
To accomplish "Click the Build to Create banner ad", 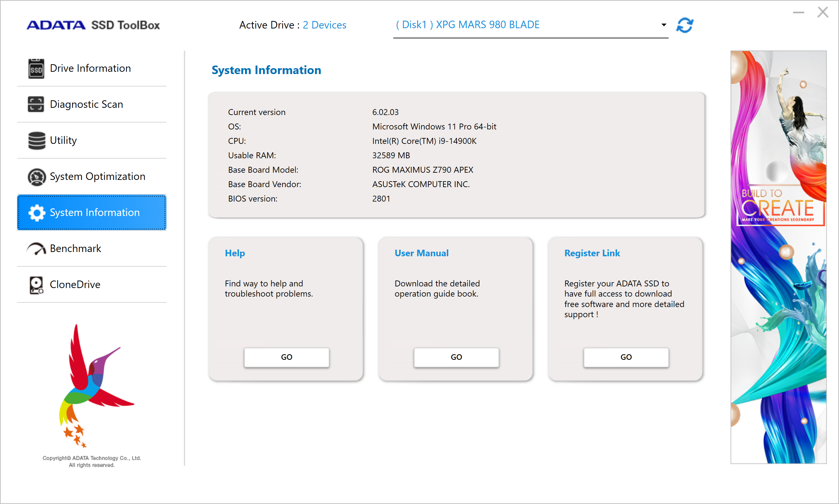I will pyautogui.click(x=778, y=257).
